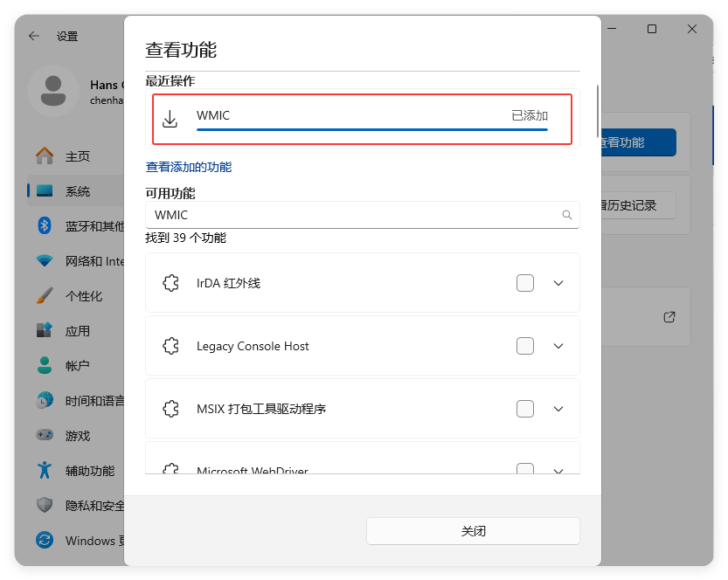This screenshot has width=728, height=580.
Task: Expand Microsoft WebDriver details
Action: click(x=558, y=470)
